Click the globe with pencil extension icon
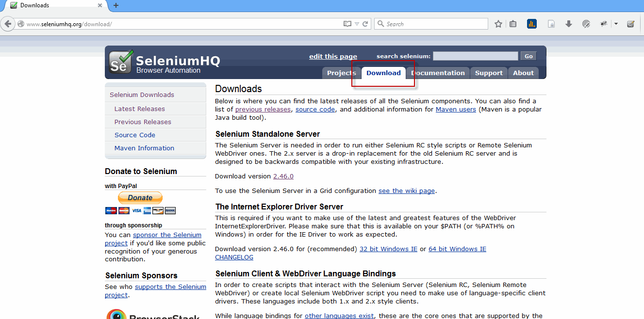 point(586,24)
